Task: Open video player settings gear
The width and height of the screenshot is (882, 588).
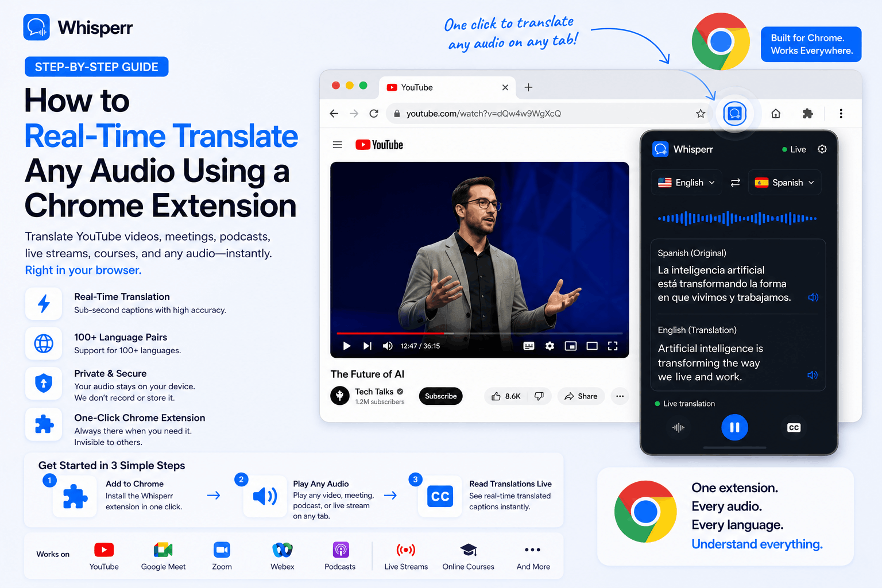Action: point(550,346)
